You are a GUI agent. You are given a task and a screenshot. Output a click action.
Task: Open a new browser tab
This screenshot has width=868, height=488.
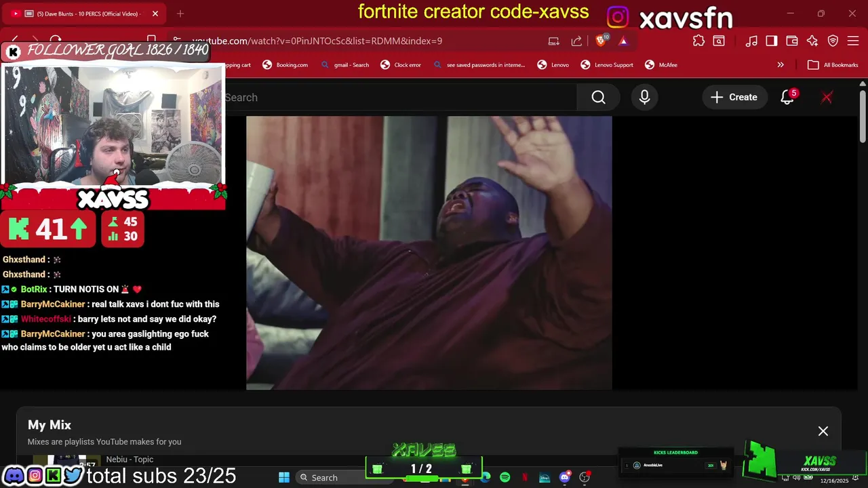180,14
